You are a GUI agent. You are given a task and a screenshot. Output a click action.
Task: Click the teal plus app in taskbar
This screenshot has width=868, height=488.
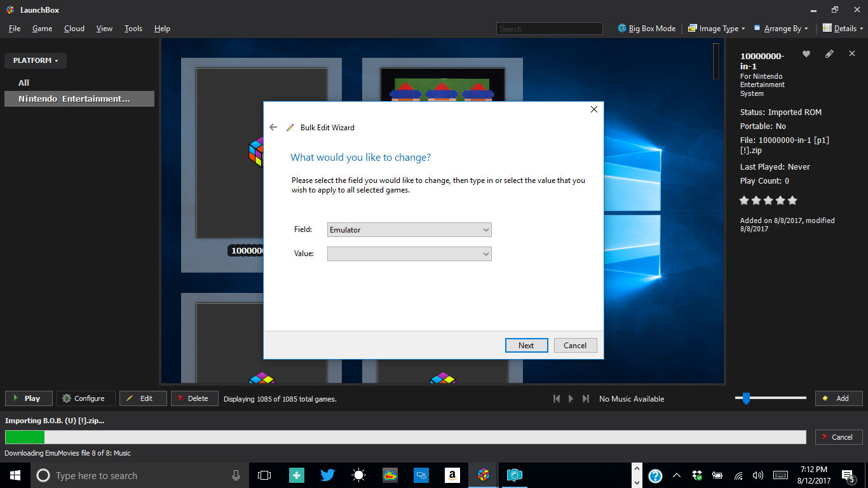point(296,475)
